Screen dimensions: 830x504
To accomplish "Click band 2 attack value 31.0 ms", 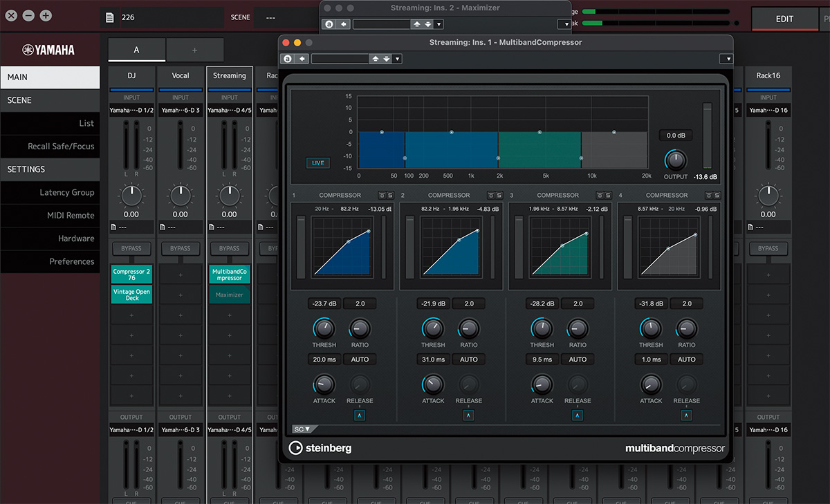I will tap(433, 360).
